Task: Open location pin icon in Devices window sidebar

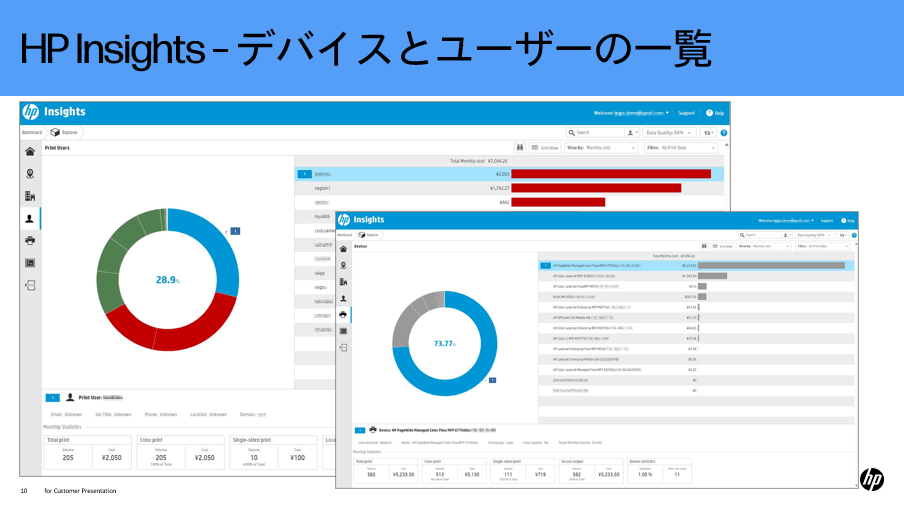Action: click(344, 265)
